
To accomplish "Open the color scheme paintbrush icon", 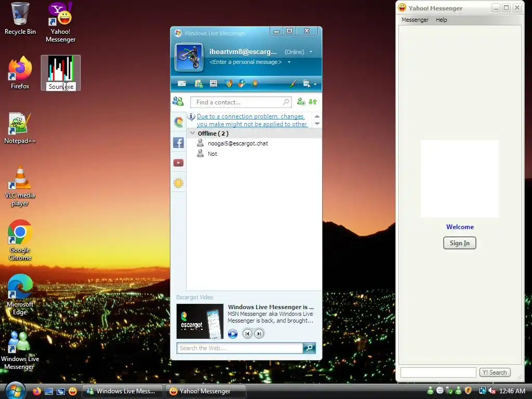I will click(x=293, y=84).
